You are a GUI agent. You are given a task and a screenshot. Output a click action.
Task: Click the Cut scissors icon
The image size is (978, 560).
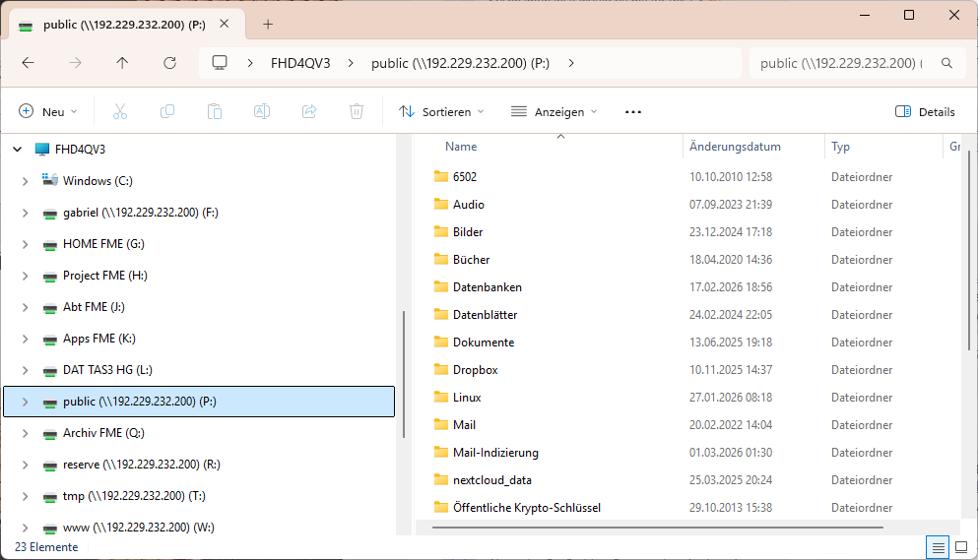[120, 111]
